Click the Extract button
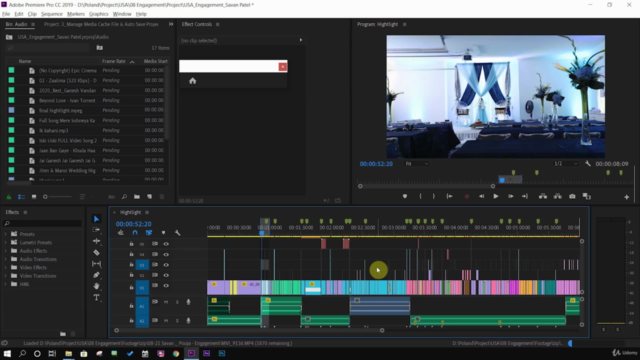The width and height of the screenshot is (640, 360). [558, 196]
